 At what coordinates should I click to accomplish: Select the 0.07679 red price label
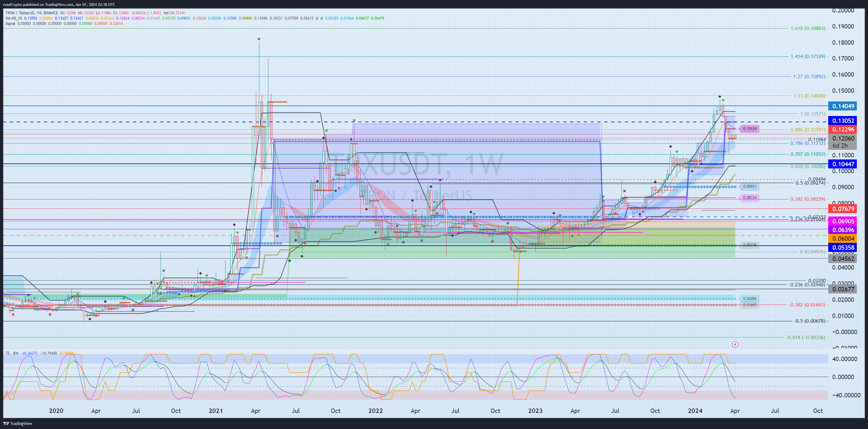(843, 209)
